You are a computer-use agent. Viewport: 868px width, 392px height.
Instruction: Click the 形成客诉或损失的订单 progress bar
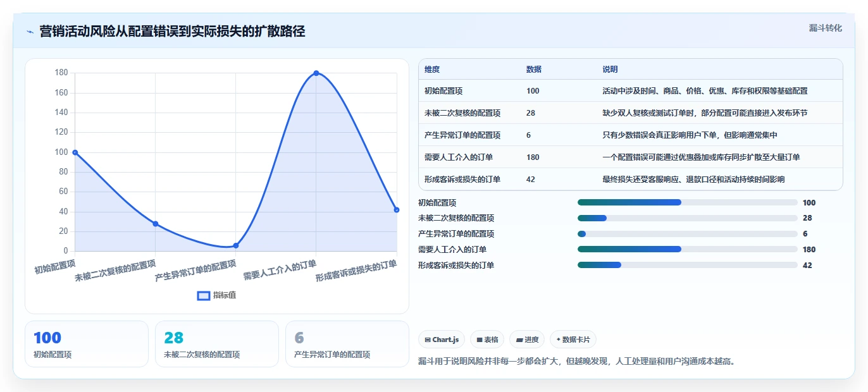687,266
